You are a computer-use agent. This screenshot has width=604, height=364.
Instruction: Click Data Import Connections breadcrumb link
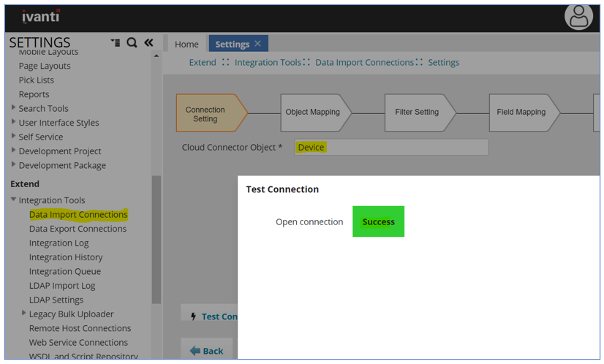click(x=364, y=63)
